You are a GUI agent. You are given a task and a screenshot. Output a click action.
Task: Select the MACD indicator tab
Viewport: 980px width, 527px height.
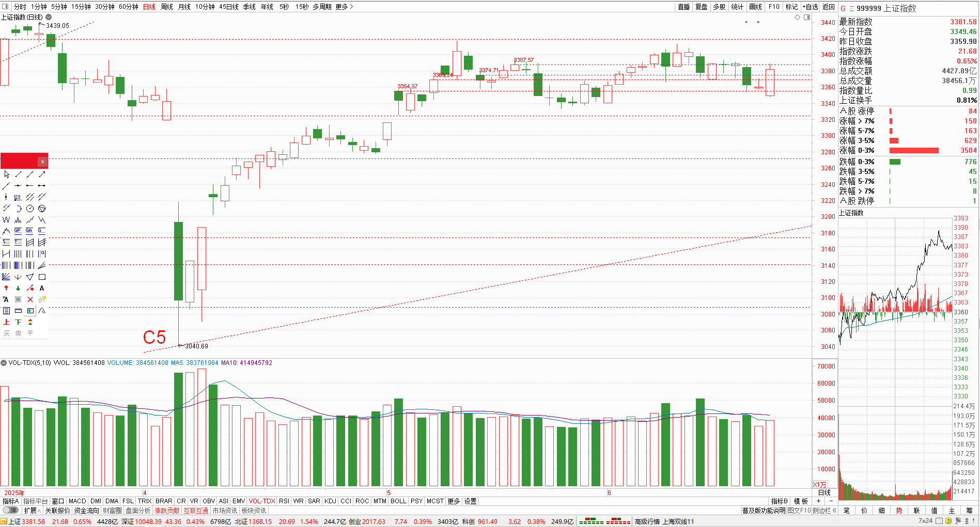click(x=77, y=501)
